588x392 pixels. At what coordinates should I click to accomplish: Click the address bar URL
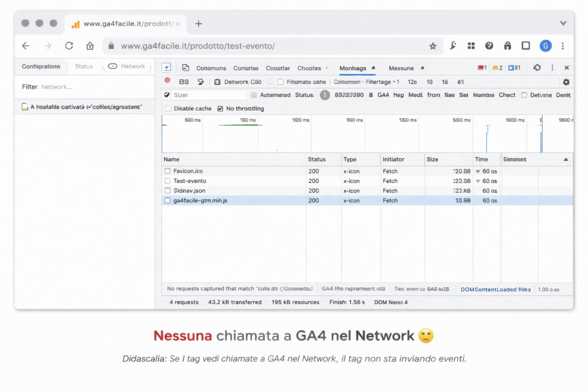[198, 46]
